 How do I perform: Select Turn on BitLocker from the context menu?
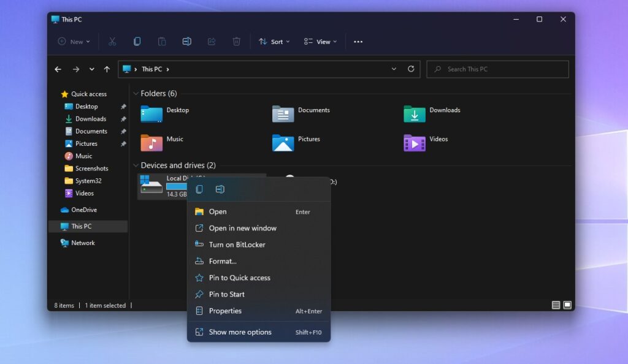[x=236, y=245]
